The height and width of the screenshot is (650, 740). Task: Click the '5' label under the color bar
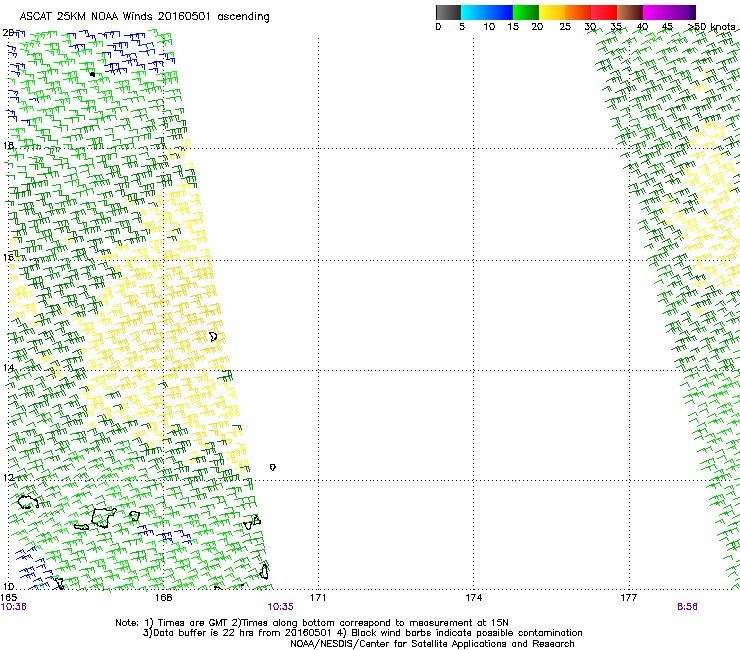click(462, 27)
